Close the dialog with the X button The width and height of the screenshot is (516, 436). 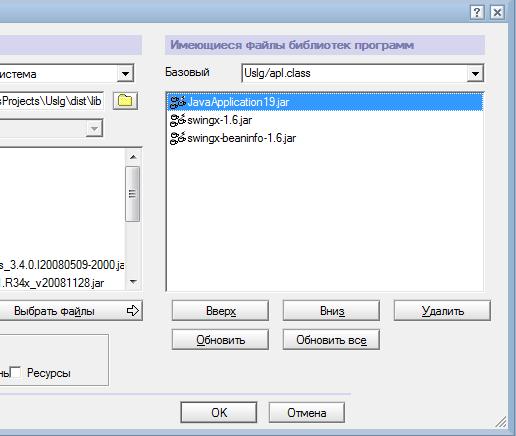497,13
